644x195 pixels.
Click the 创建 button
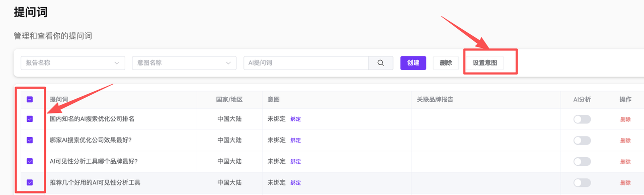tap(413, 63)
